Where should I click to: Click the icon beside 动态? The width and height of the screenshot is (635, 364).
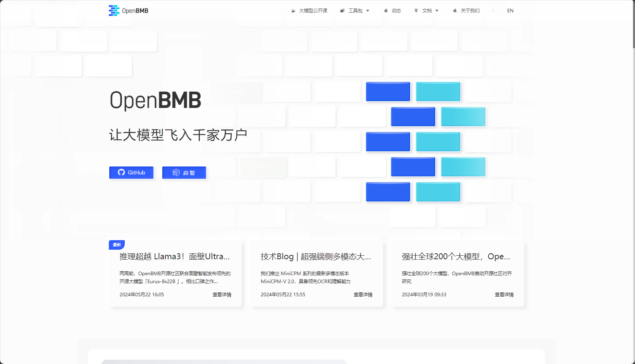(x=385, y=11)
